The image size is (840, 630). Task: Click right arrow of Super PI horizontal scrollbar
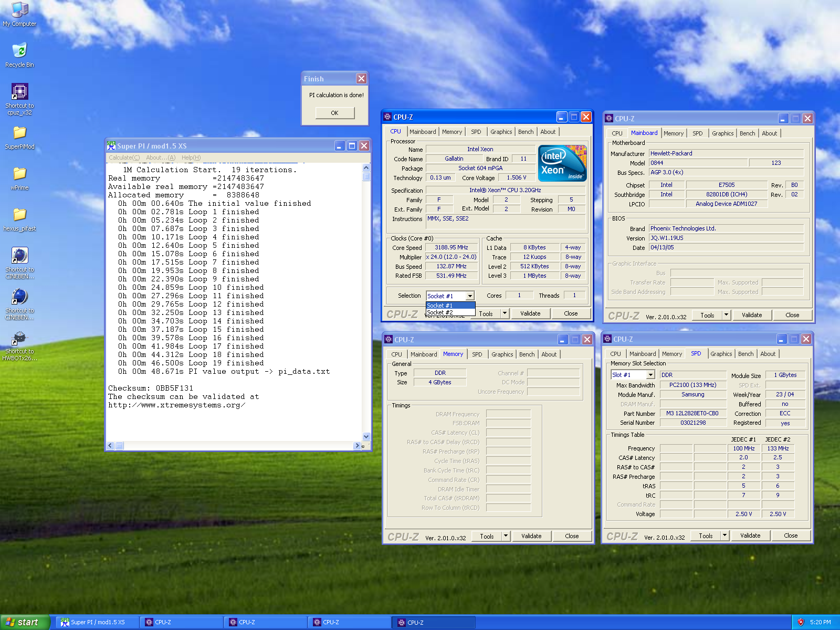(358, 446)
